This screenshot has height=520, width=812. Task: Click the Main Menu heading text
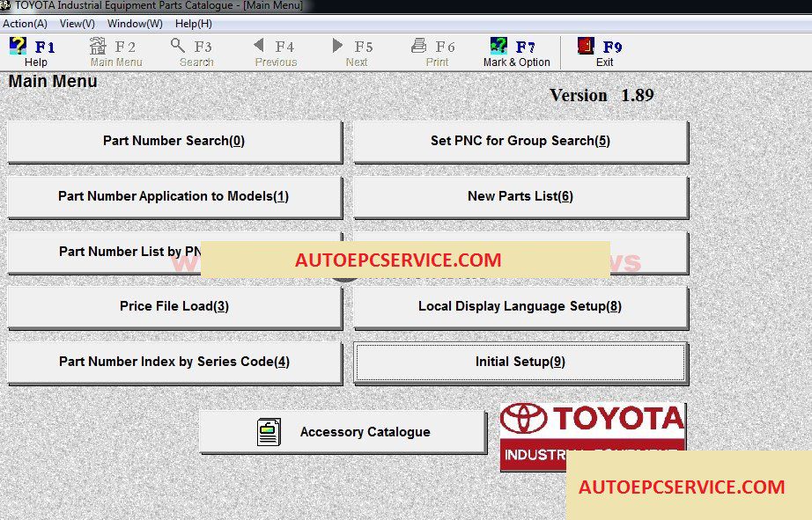pos(53,81)
